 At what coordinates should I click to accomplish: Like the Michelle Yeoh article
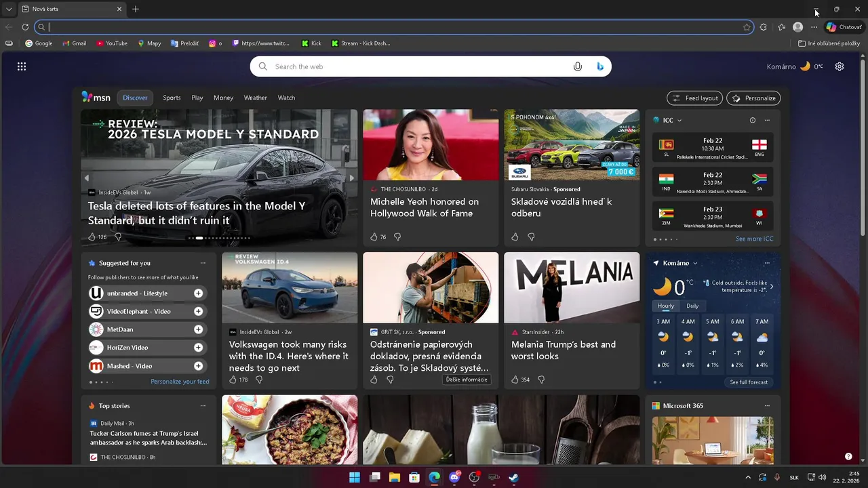[x=374, y=237]
